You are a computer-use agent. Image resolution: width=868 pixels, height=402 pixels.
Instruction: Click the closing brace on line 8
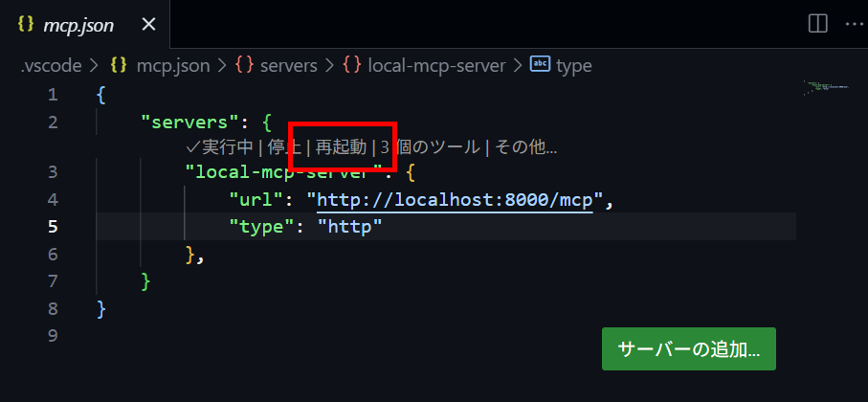coord(100,309)
